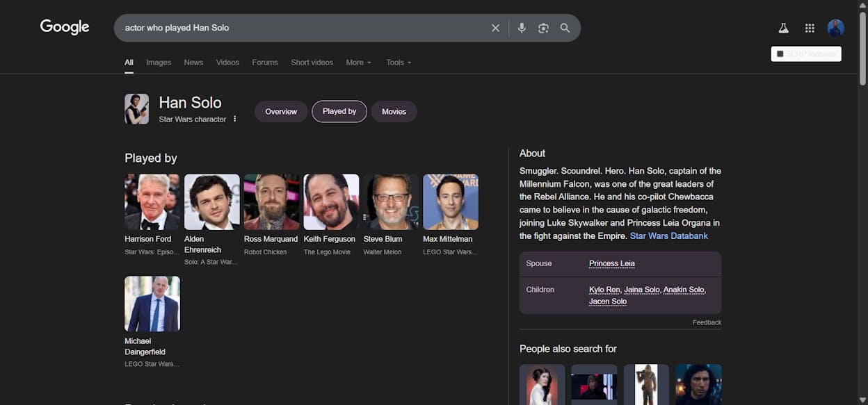Expand the More dropdown menu
The height and width of the screenshot is (405, 868).
359,63
